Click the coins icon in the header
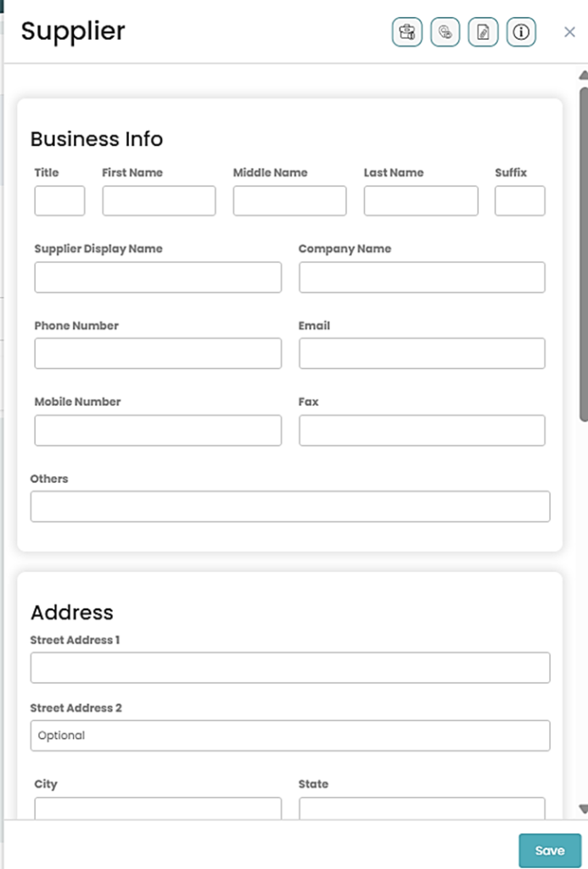Image resolution: width=588 pixels, height=869 pixels. coord(445,32)
